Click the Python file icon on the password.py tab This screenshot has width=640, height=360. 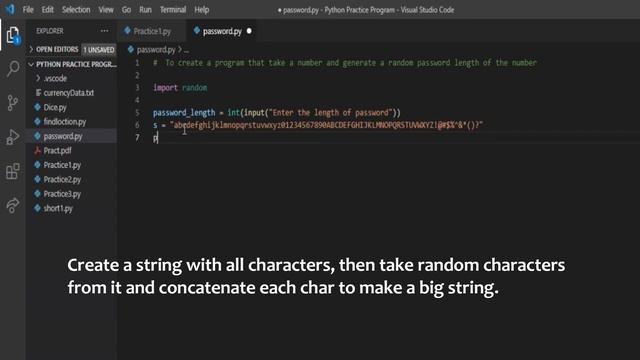(x=197, y=31)
